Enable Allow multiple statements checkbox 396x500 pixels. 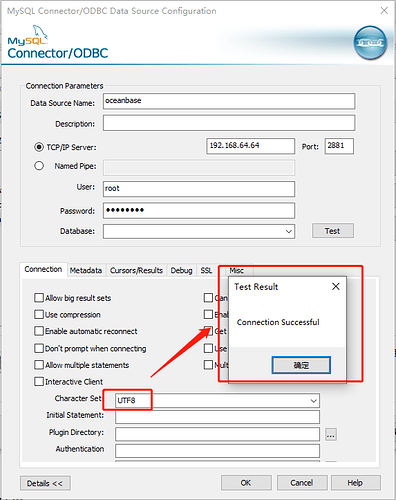(x=39, y=365)
